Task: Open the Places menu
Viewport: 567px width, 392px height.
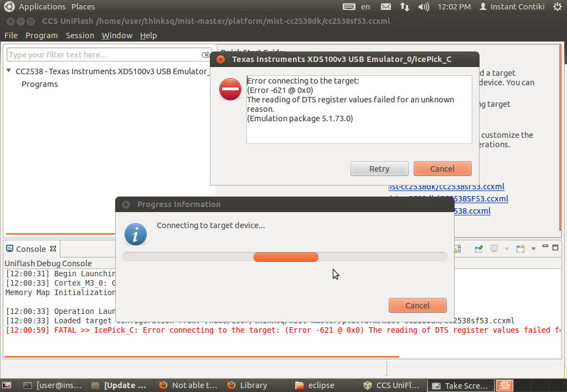Action: [83, 7]
